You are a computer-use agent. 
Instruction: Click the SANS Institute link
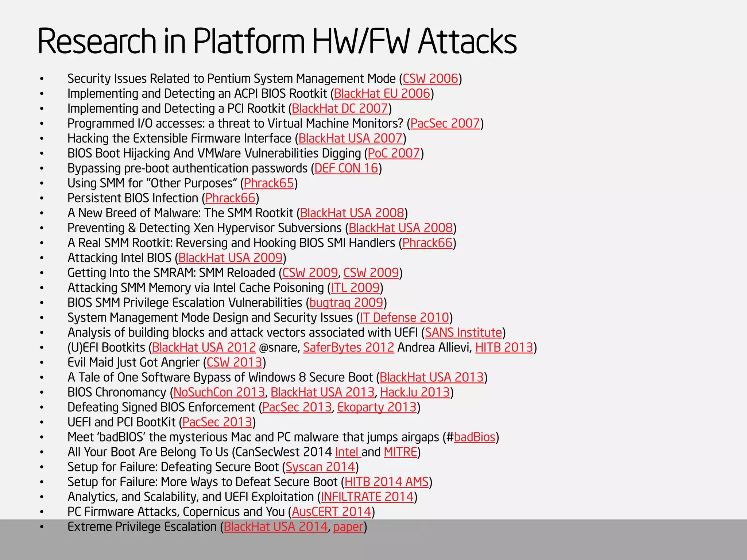pos(464,333)
